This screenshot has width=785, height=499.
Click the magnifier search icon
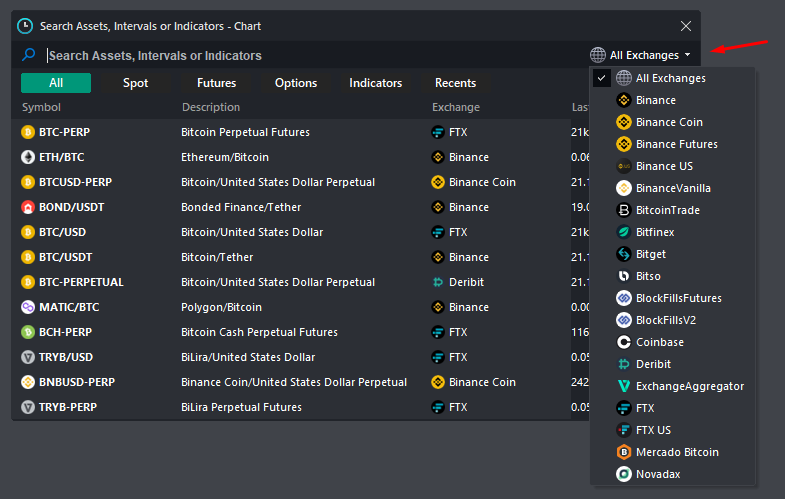tap(29, 55)
